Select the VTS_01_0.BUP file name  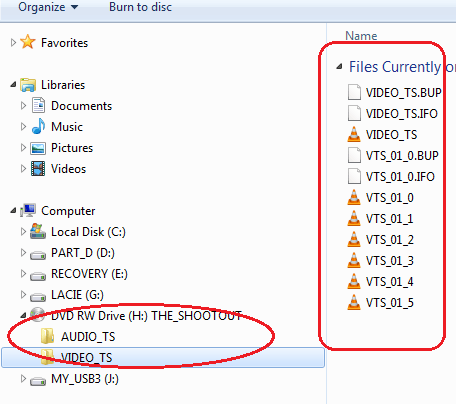click(x=402, y=156)
